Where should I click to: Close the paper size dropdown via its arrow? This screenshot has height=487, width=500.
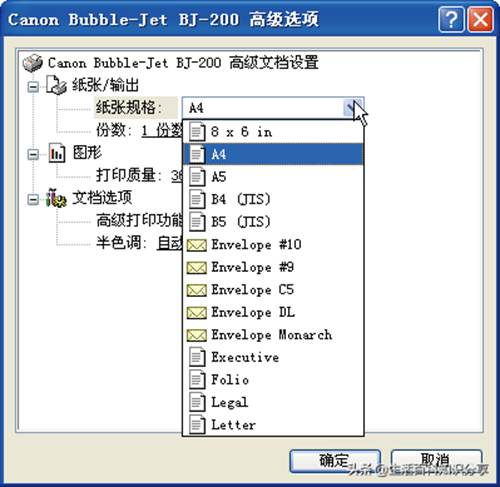353,108
